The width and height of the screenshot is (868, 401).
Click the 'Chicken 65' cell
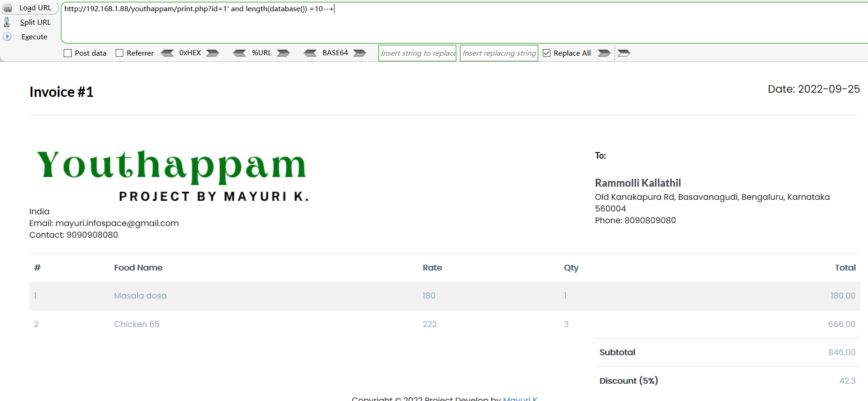(x=137, y=324)
